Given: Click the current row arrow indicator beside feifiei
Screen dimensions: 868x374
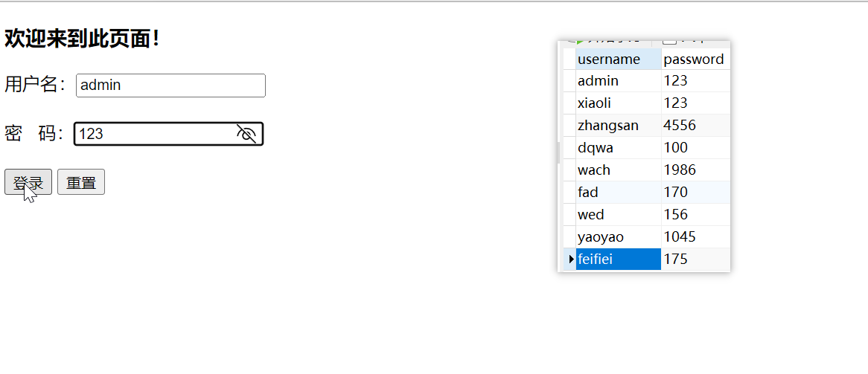Looking at the screenshot, I should tap(570, 259).
